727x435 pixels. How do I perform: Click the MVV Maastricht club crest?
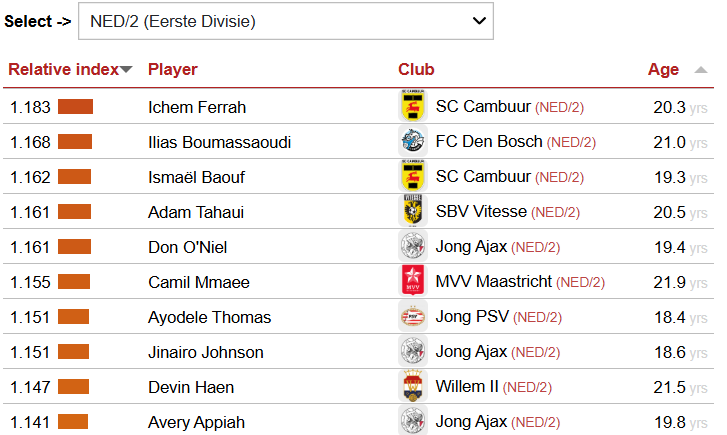(x=413, y=282)
